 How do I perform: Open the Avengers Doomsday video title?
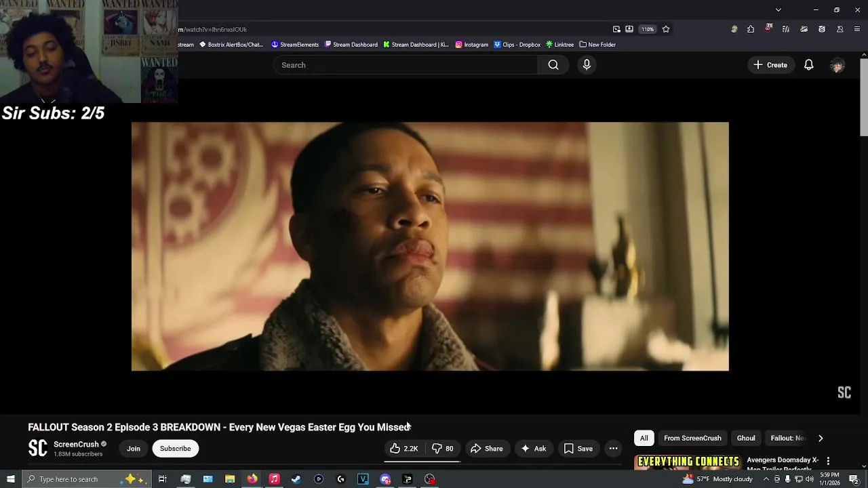[x=783, y=464]
